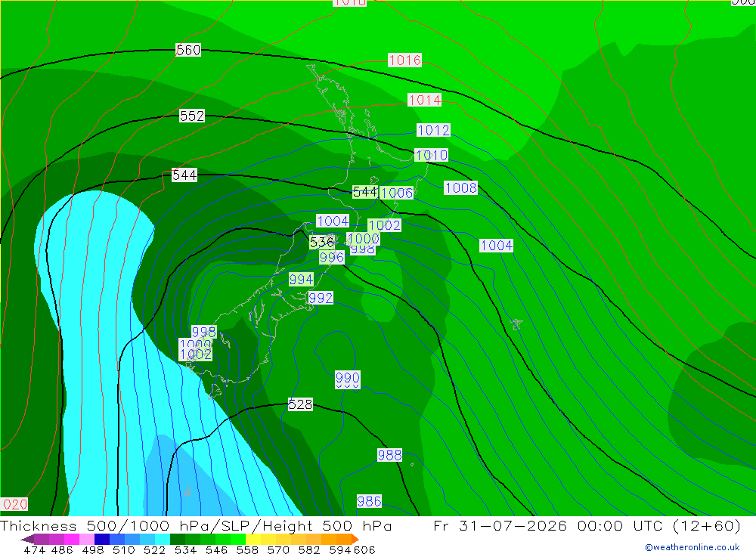Click the 558 legend value
Screen dimensions: 756x554
[x=247, y=549]
